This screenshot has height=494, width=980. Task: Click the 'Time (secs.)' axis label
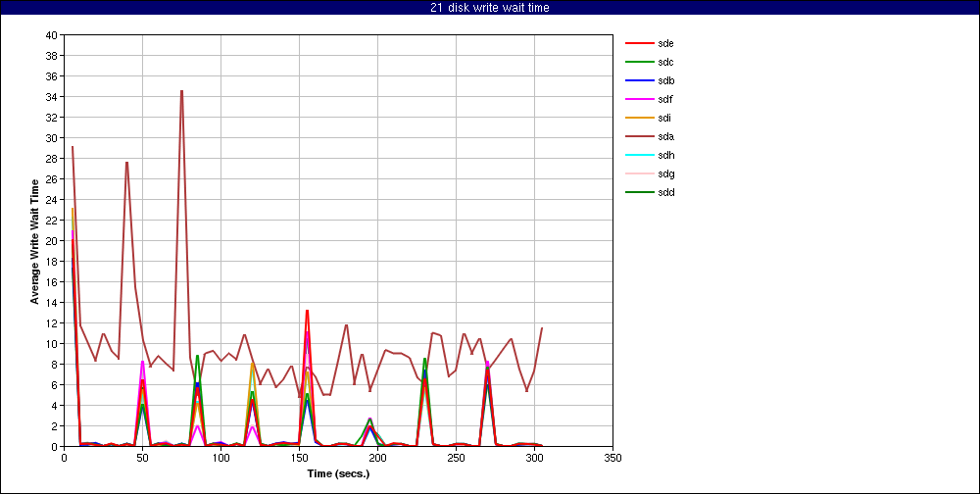click(338, 473)
